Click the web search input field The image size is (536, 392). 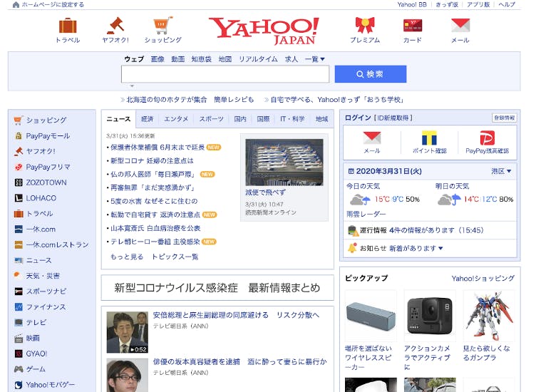pyautogui.click(x=225, y=74)
